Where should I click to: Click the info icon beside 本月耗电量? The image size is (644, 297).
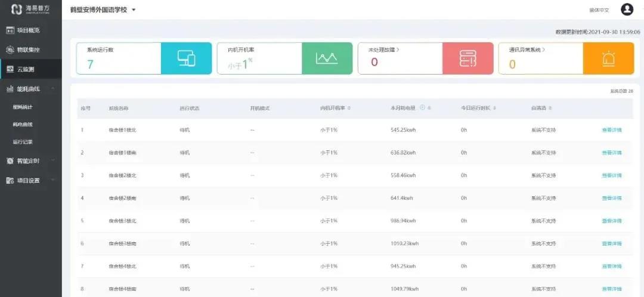(x=422, y=108)
